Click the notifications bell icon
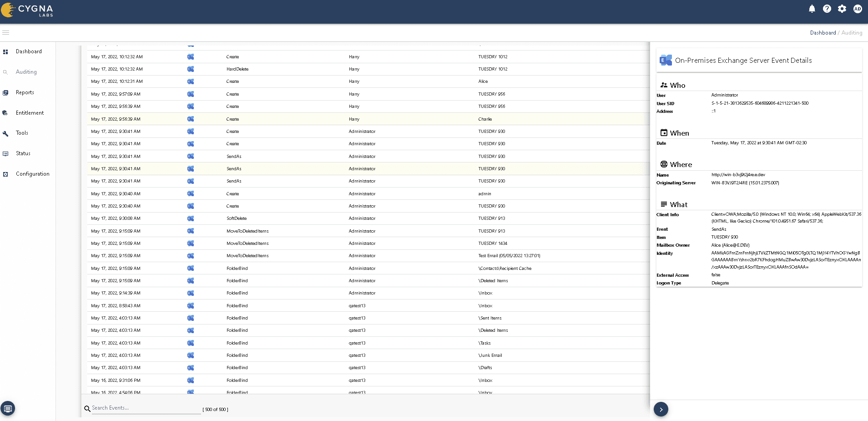Screen dimensions: 868x421 [x=812, y=9]
